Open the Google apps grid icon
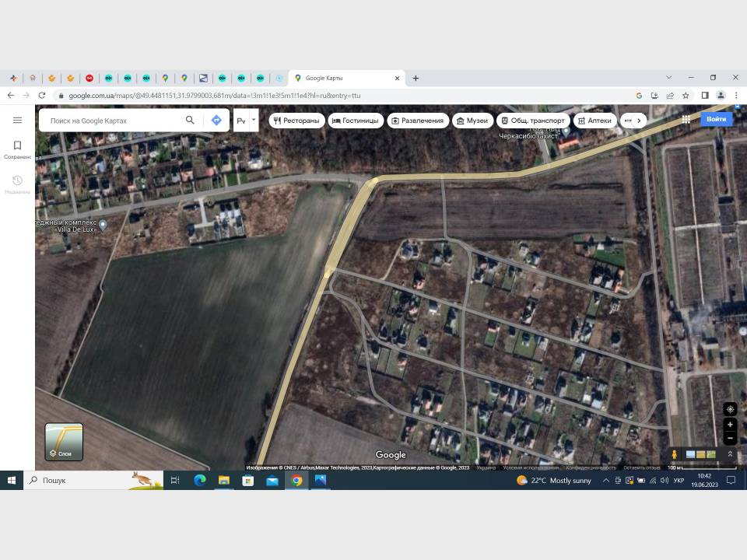 pos(686,120)
